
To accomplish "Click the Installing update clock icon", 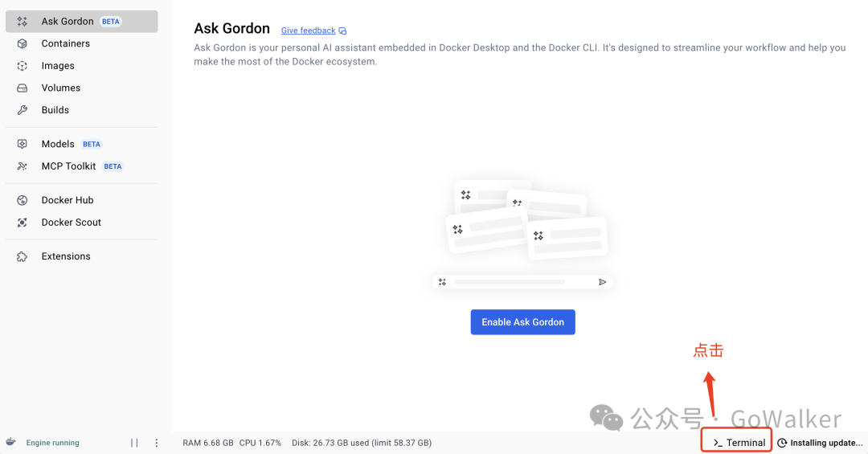I will click(x=782, y=443).
